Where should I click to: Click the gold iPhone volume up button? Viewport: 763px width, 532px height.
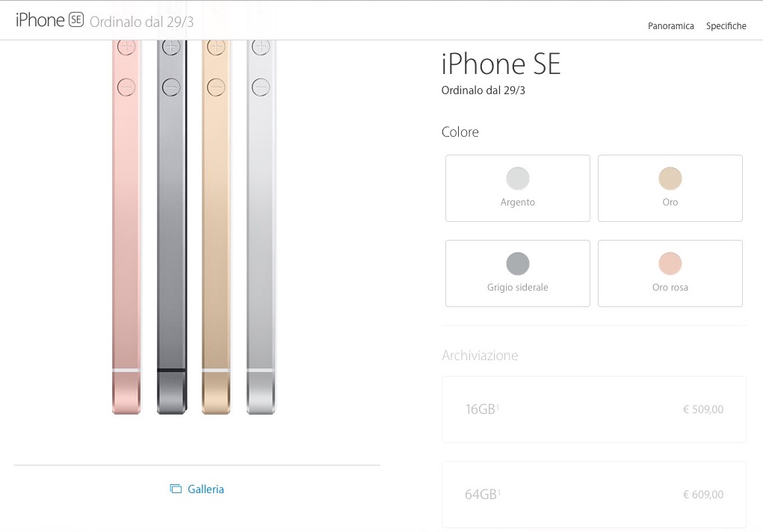click(216, 47)
